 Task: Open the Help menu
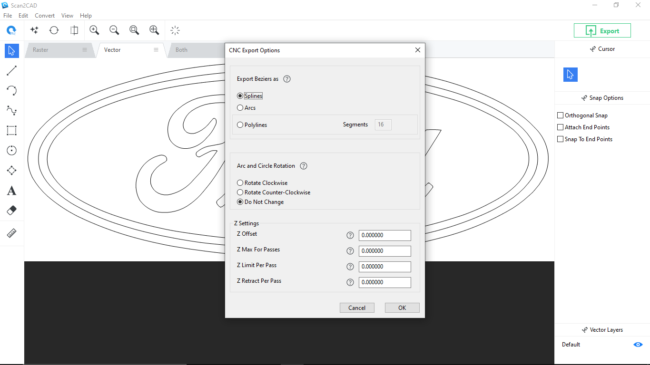point(86,16)
